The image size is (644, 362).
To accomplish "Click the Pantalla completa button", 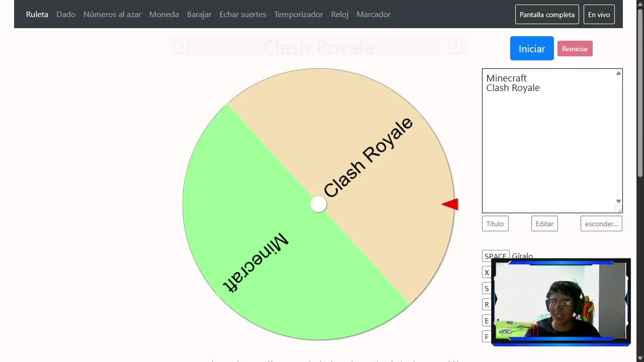I will pos(547,15).
